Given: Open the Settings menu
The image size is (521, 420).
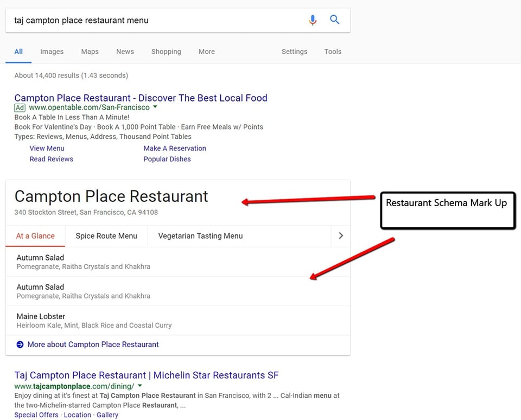Looking at the screenshot, I should tap(294, 52).
